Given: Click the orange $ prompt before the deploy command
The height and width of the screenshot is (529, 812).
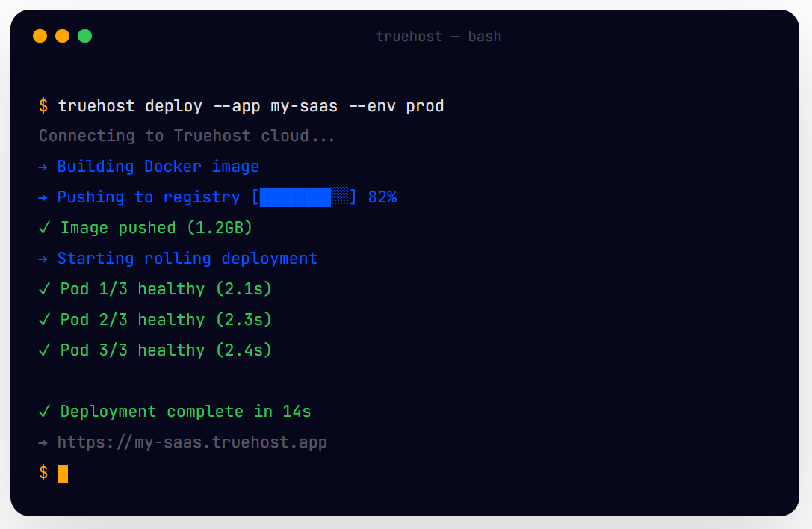Looking at the screenshot, I should (x=43, y=105).
